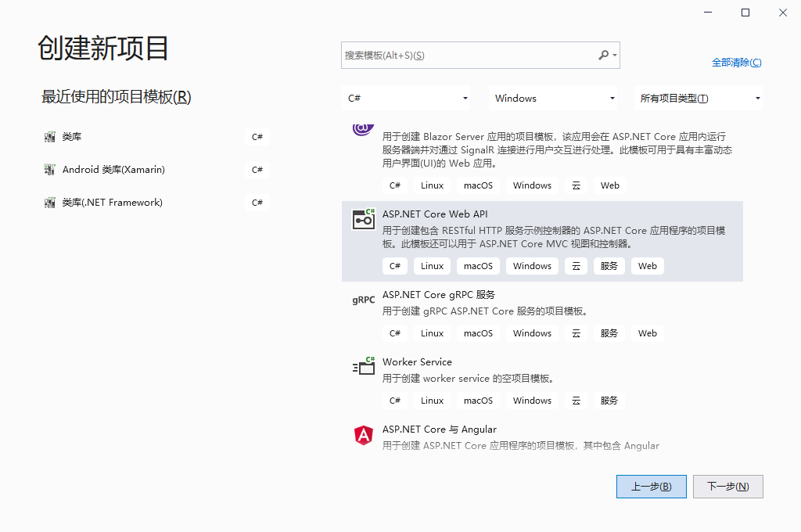Screen dimensions: 801x532
Task: Select the Blazor Server description text
Action: [x=557, y=149]
